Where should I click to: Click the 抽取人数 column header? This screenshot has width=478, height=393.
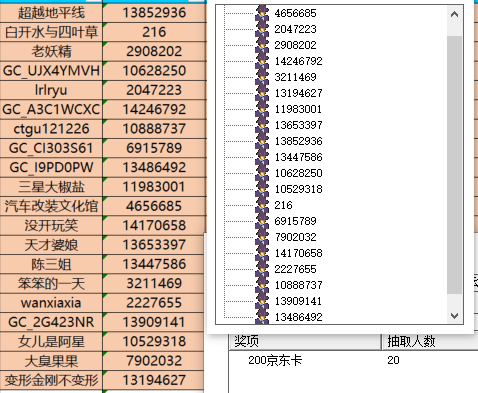[x=430, y=341]
